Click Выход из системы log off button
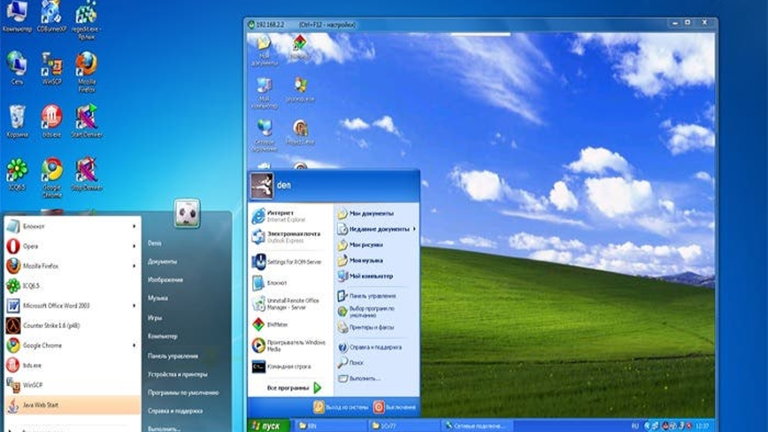Viewport: 768px width, 432px height. 341,407
